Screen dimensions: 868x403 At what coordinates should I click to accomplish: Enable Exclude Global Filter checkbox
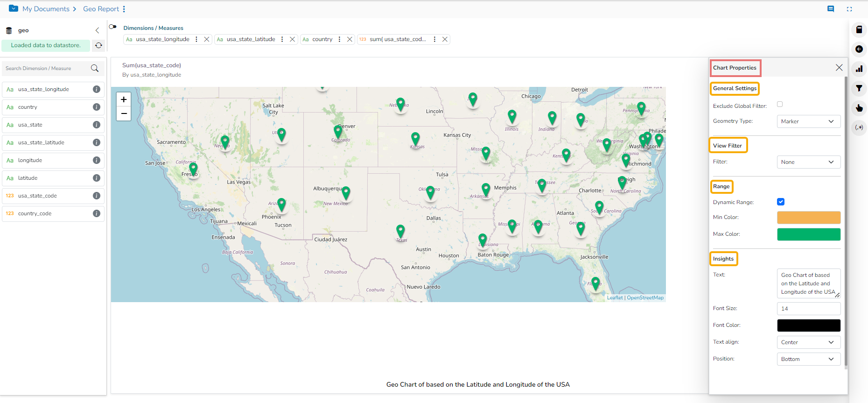point(780,104)
